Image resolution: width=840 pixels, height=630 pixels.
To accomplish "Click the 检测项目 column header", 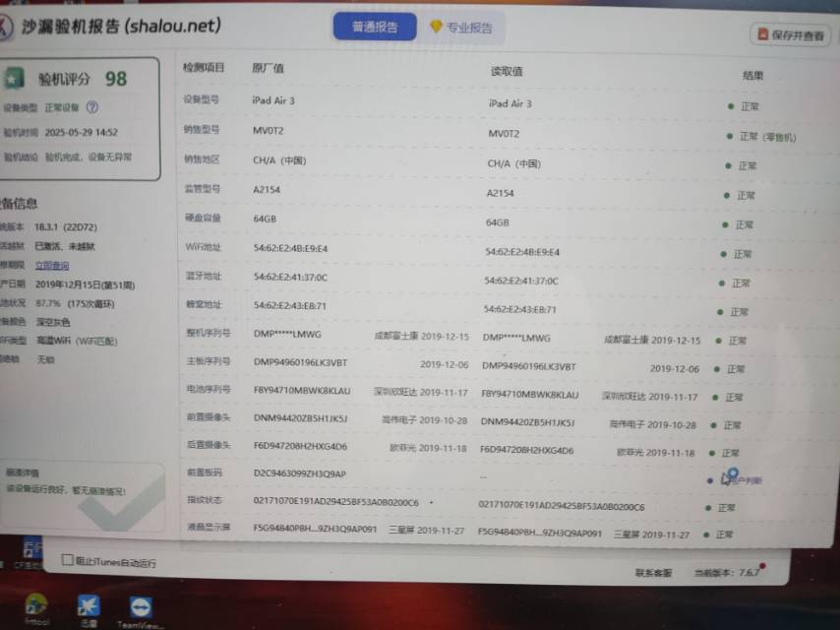I will (204, 68).
